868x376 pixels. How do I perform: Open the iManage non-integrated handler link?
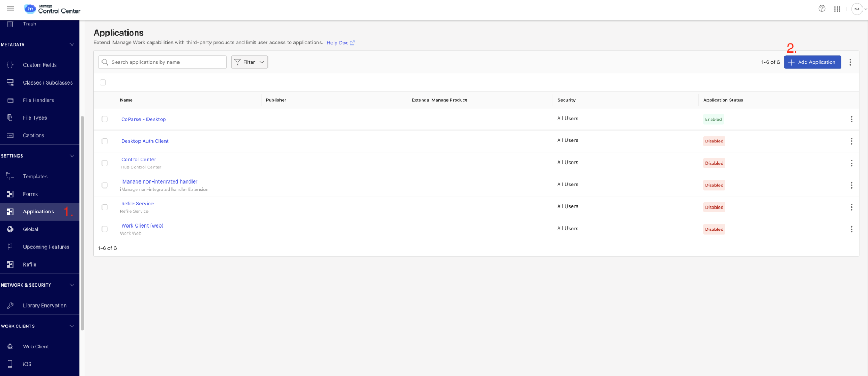(x=159, y=181)
